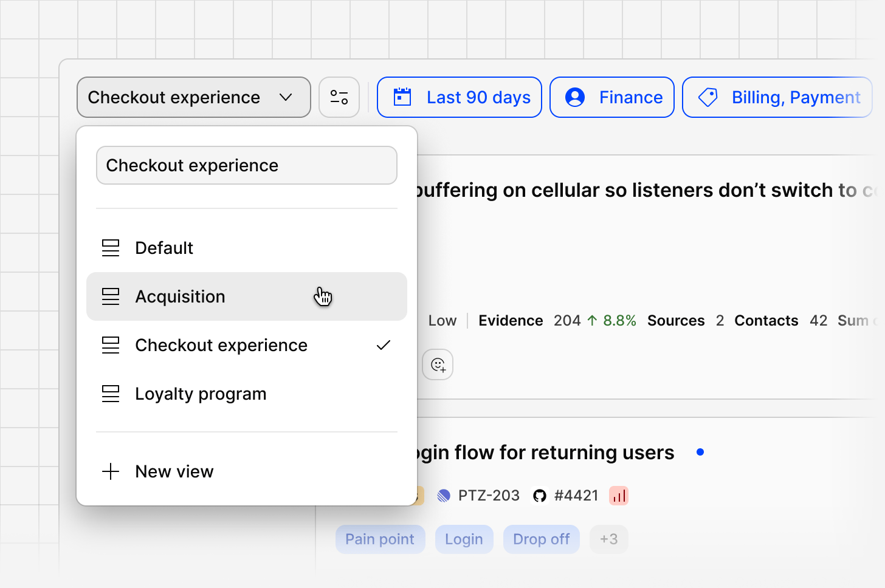
Task: Show the +3 more tags
Action: pyautogui.click(x=608, y=539)
